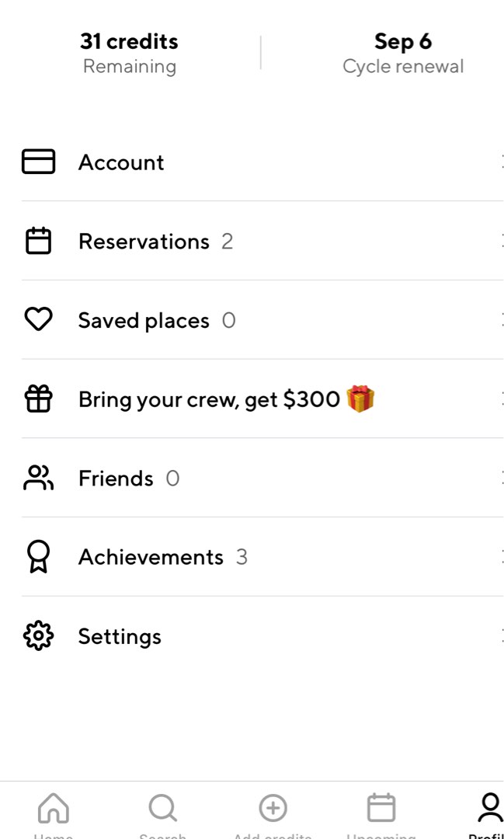Expand the Settings row chevron
Viewport: 504px width, 839px height.
(501, 635)
